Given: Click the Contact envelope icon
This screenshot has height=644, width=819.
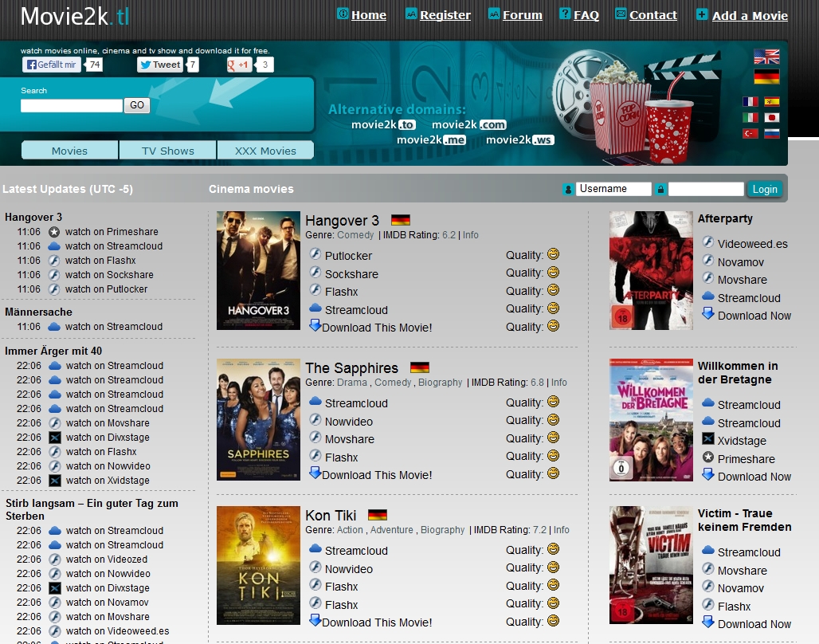Looking at the screenshot, I should click(x=621, y=14).
